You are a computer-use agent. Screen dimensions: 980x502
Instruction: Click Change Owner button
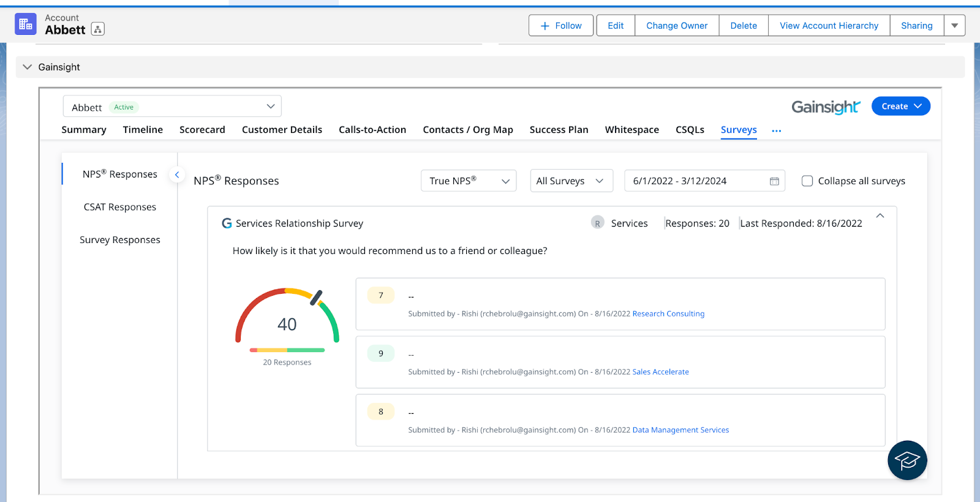coord(677,26)
